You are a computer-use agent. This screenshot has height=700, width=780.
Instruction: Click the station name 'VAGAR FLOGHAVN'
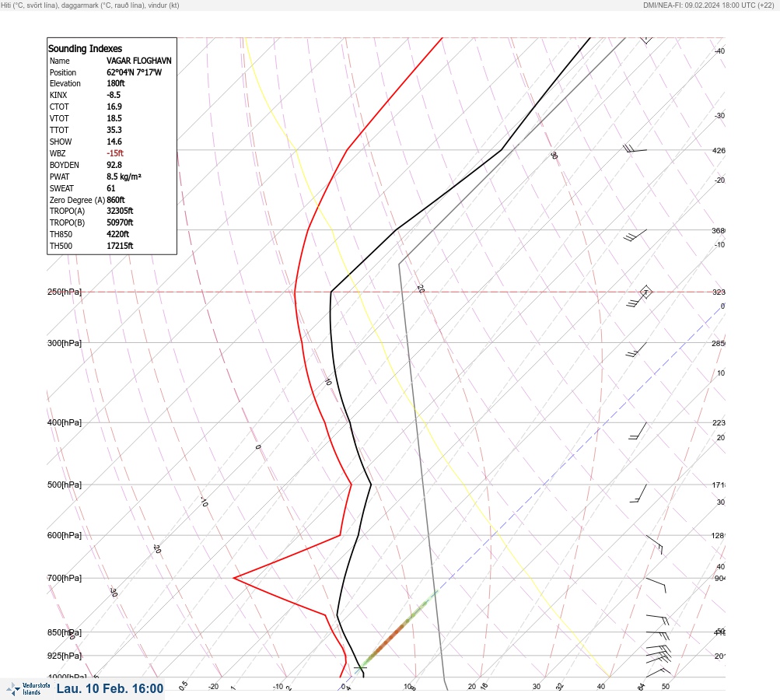(138, 61)
